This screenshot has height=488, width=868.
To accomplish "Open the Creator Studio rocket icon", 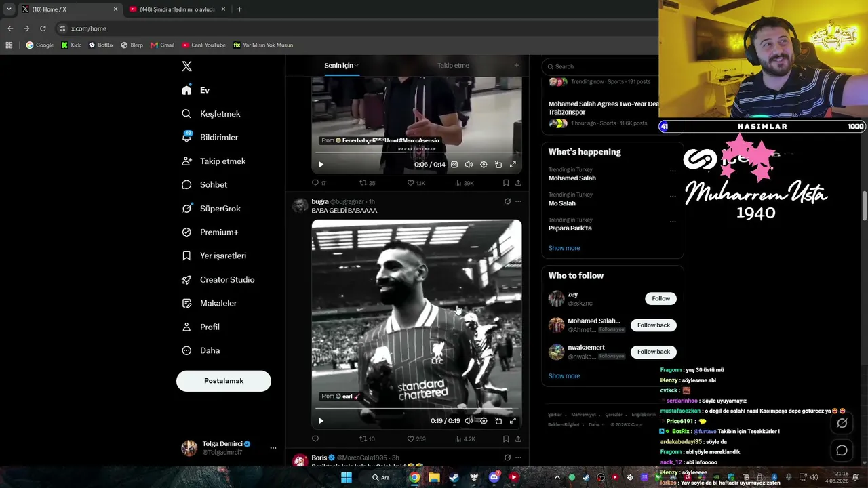I will (186, 279).
